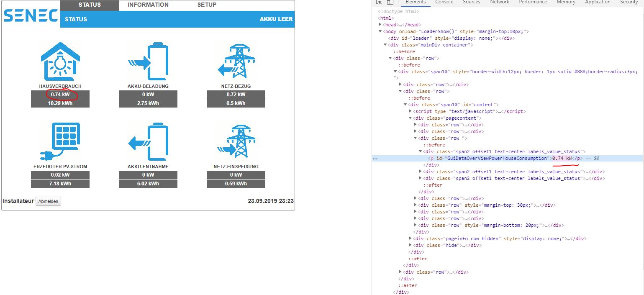Click the Netz-Bezug power pylon icon
Screen dimensions: 644x295
(x=236, y=61)
